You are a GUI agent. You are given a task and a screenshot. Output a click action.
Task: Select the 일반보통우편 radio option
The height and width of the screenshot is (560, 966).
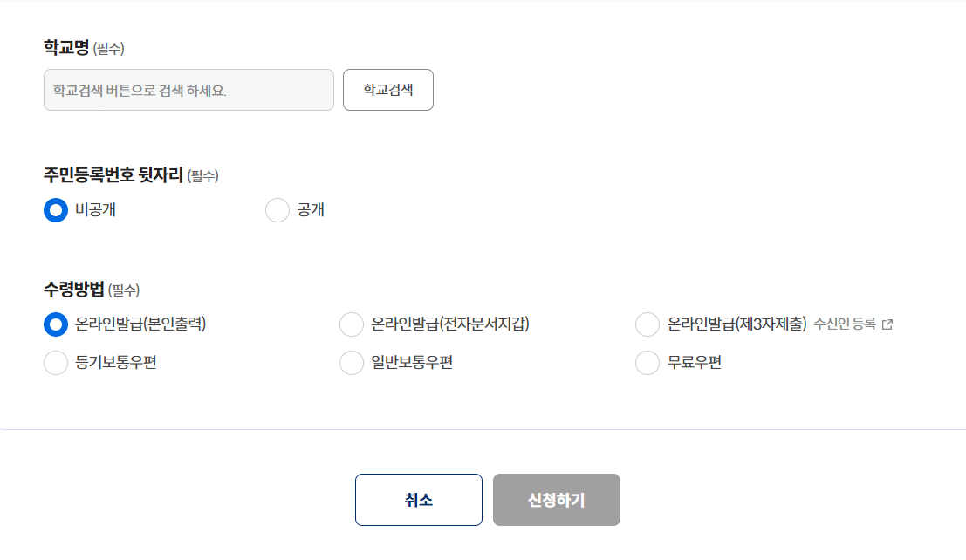(352, 362)
